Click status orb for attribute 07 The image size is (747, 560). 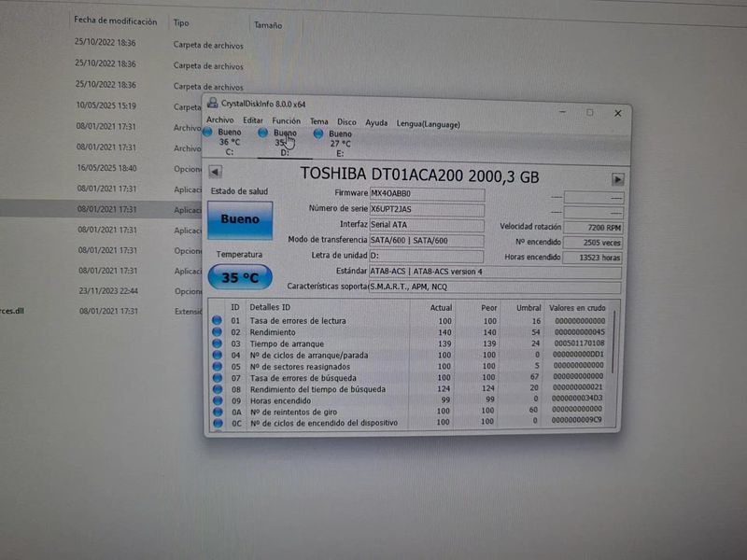[218, 378]
